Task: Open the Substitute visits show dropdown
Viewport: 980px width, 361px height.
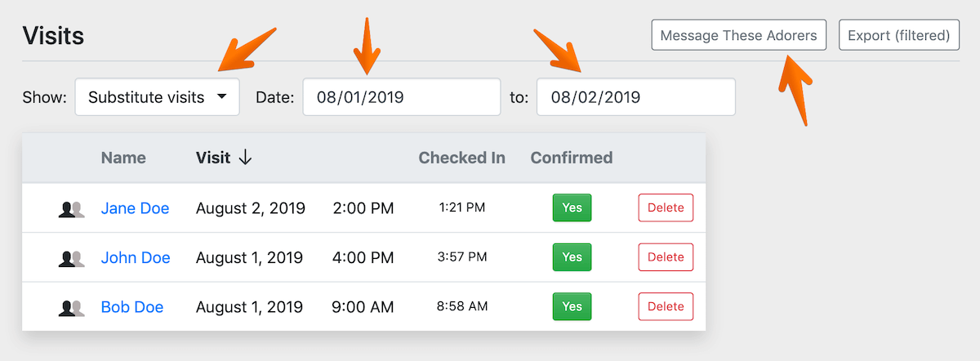Action: pos(157,97)
